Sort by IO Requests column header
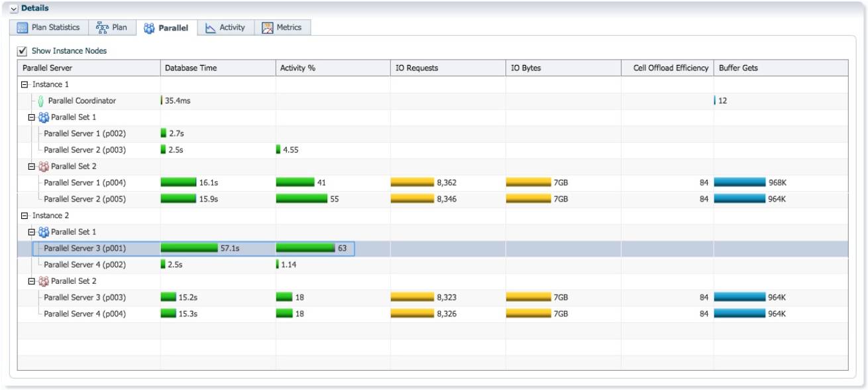 point(448,68)
